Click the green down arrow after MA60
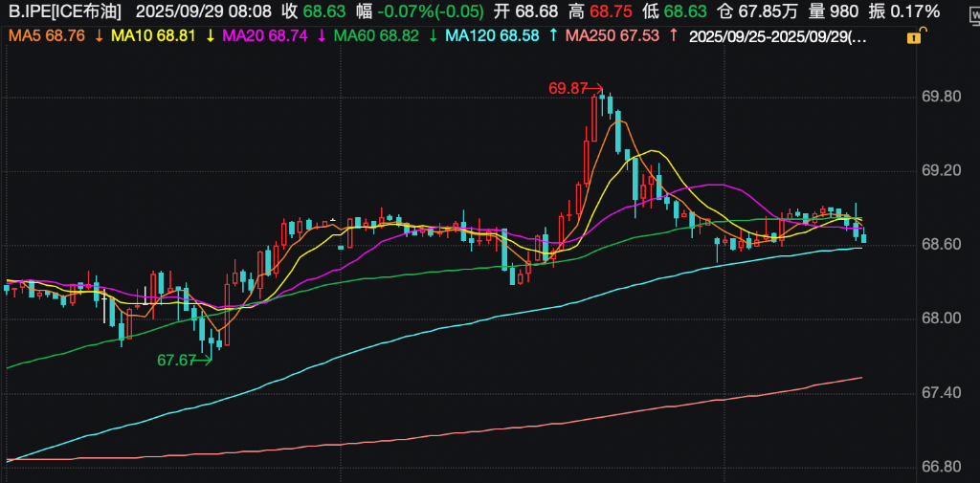980x483 pixels. (434, 35)
